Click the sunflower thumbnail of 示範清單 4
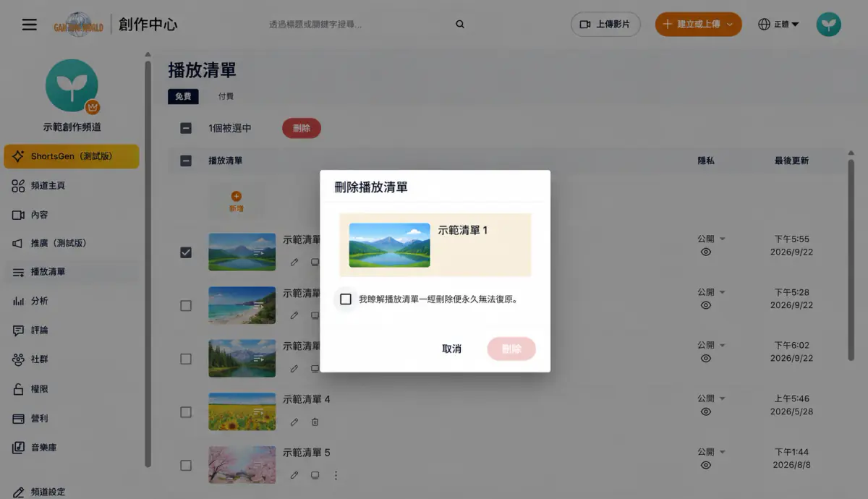Image resolution: width=868 pixels, height=499 pixels. 242,411
